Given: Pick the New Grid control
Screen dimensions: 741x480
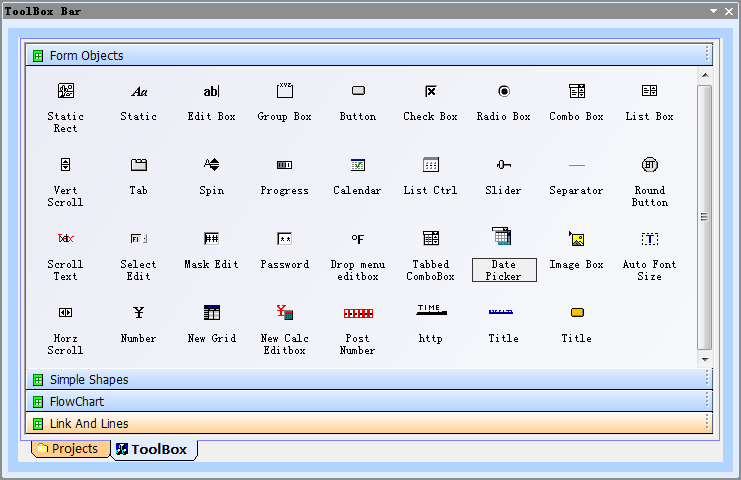Looking at the screenshot, I should pyautogui.click(x=211, y=314).
